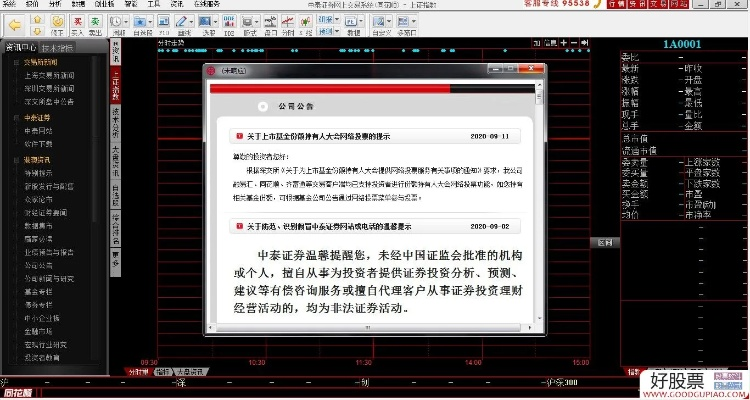This screenshot has height=400, width=750.
Task: Open 软件下载 in the sidebar tree
Action: 38,144
